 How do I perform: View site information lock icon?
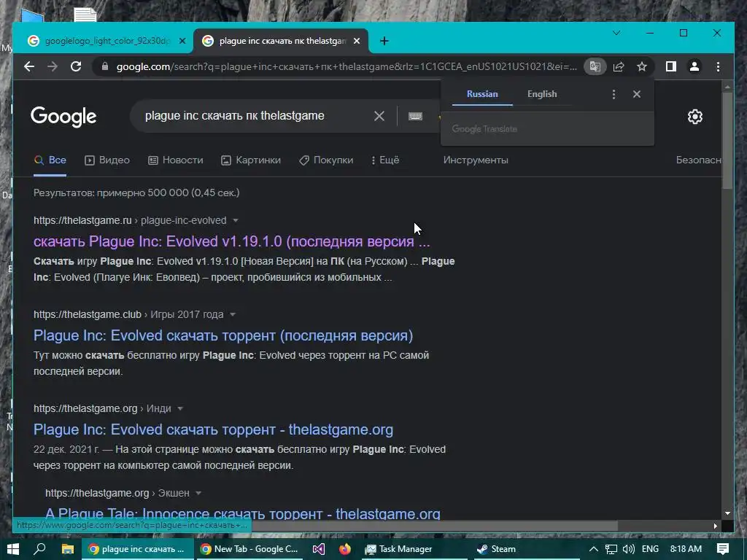click(x=105, y=66)
